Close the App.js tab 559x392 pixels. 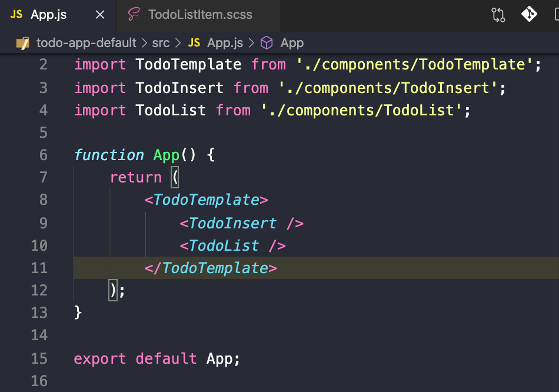click(100, 15)
